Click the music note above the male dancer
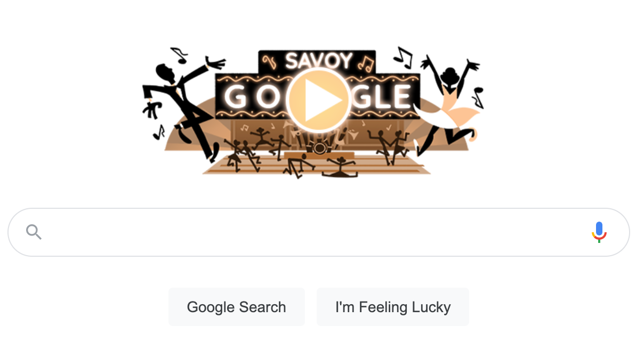Screen dimensions: 644x342 pyautogui.click(x=179, y=55)
